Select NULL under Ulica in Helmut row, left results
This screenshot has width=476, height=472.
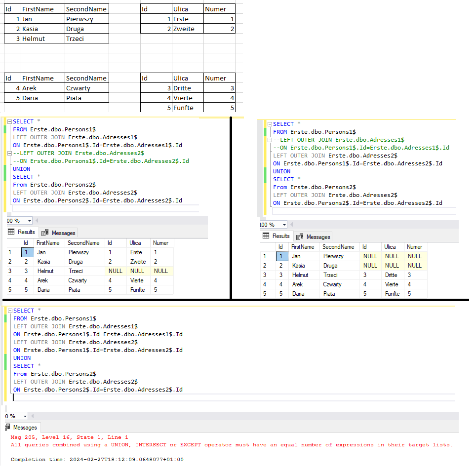(137, 272)
